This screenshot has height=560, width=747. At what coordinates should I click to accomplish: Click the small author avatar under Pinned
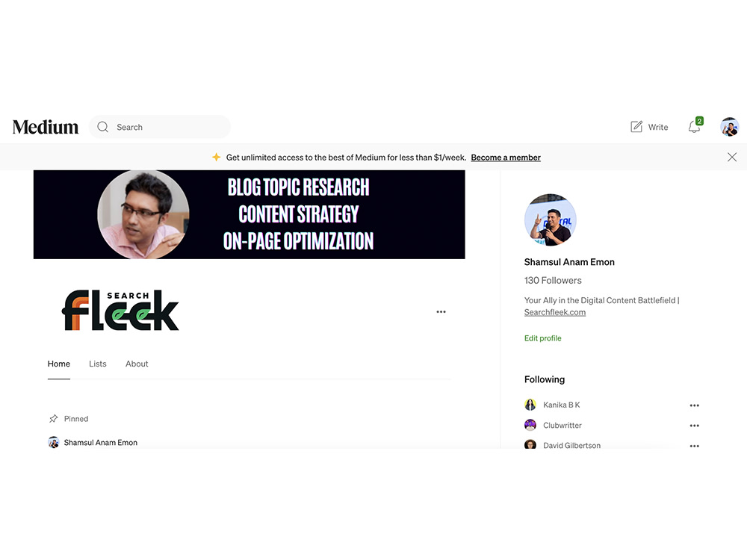53,442
